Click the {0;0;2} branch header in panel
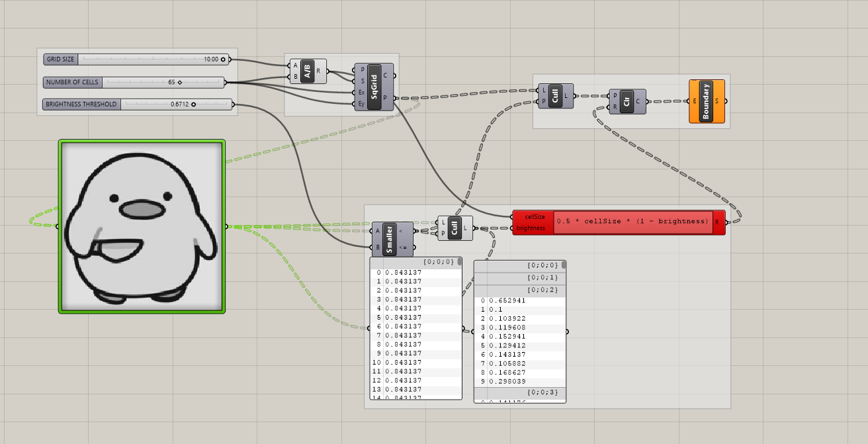The width and height of the screenshot is (868, 444). (519, 290)
